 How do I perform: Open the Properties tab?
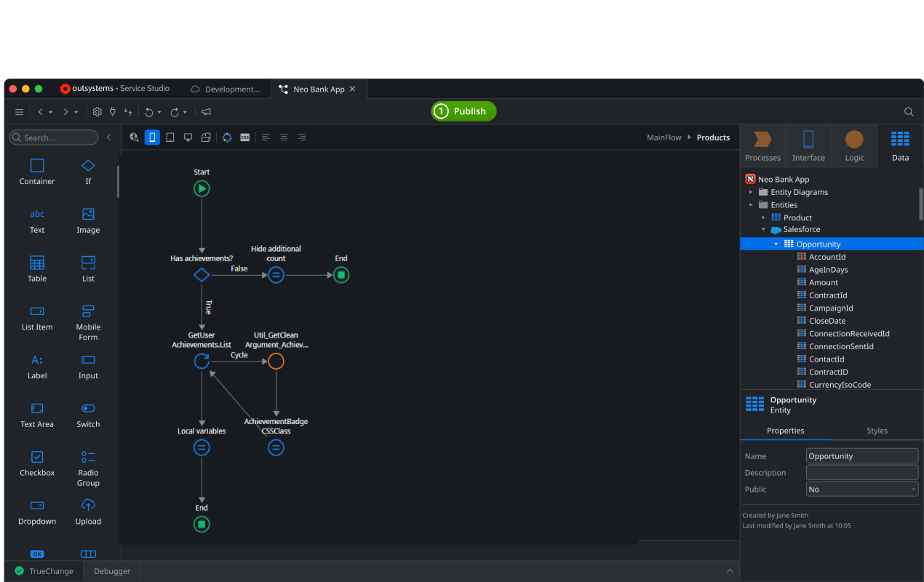point(786,431)
